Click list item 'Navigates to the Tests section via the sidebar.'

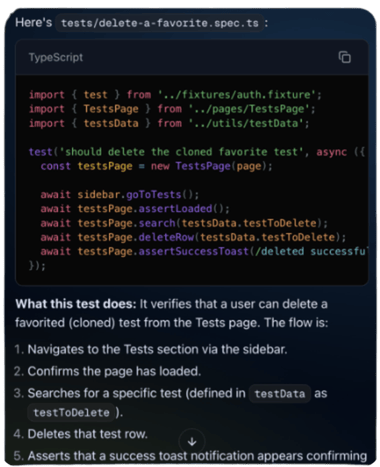157,349
